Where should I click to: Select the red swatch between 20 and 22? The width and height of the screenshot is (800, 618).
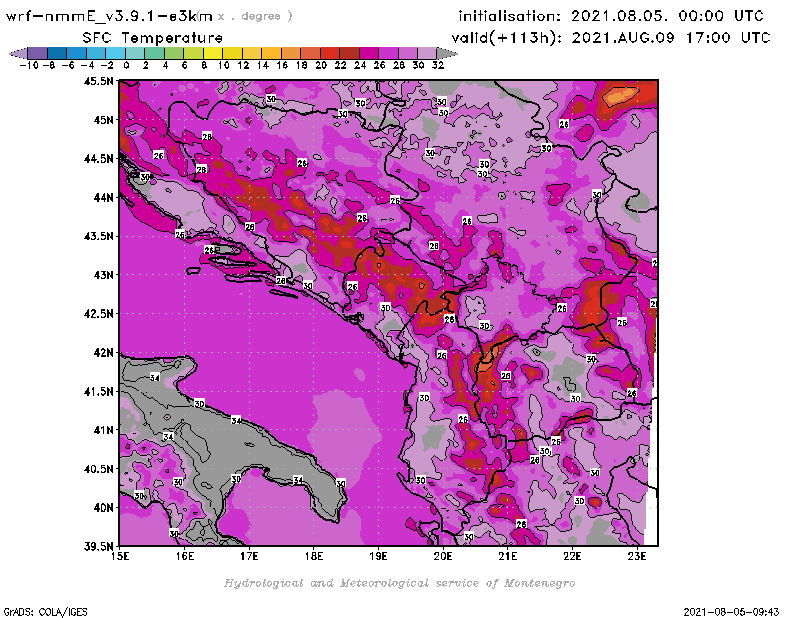330,53
